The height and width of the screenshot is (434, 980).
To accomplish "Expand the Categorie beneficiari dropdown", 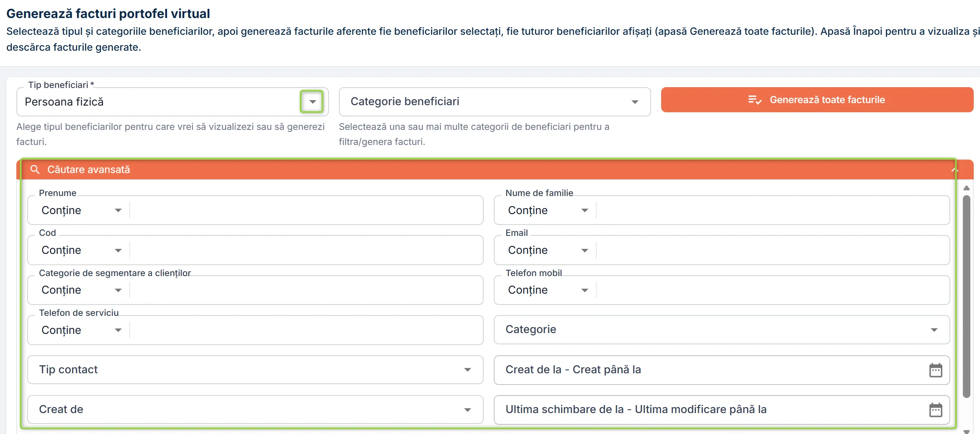I will (635, 102).
